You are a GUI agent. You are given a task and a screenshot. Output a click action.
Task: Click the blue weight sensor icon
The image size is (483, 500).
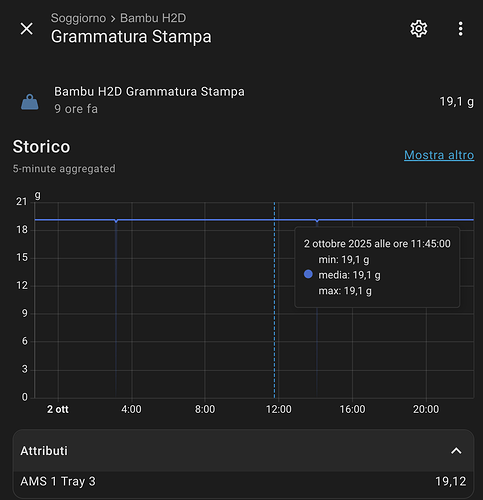(30, 102)
